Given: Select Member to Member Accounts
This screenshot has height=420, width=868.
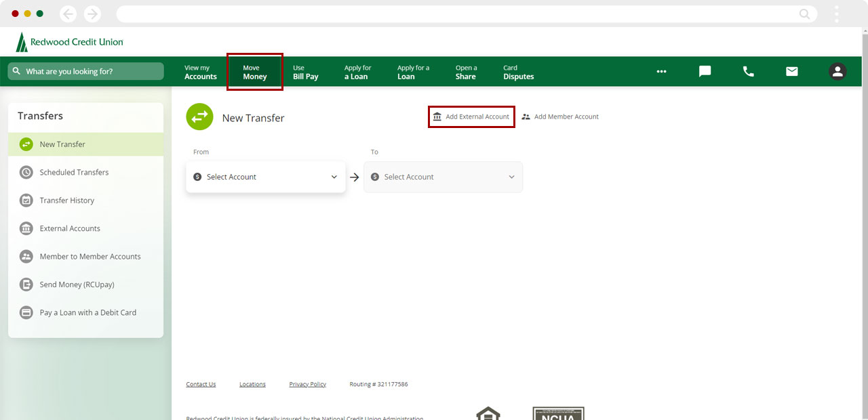Looking at the screenshot, I should tap(85, 257).
